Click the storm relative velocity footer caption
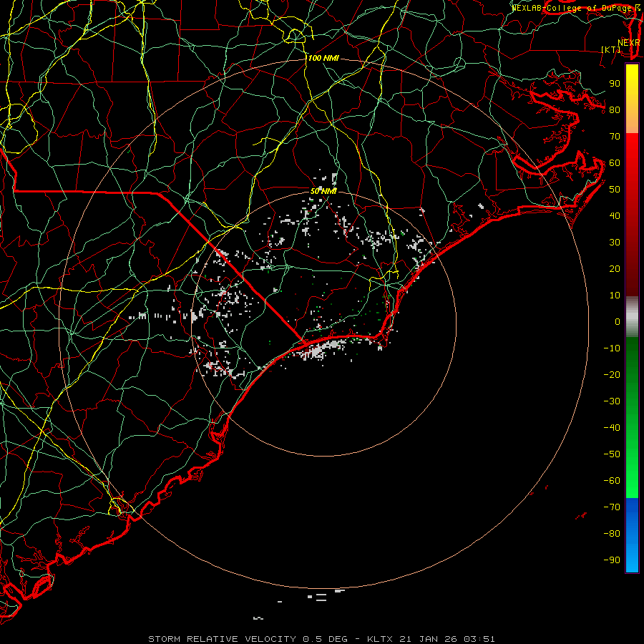 (x=321, y=639)
